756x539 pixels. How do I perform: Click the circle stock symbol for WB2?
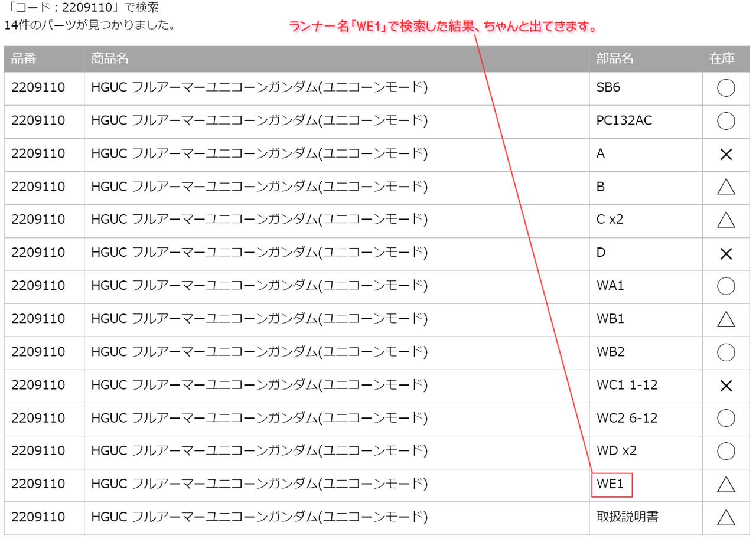pos(726,352)
